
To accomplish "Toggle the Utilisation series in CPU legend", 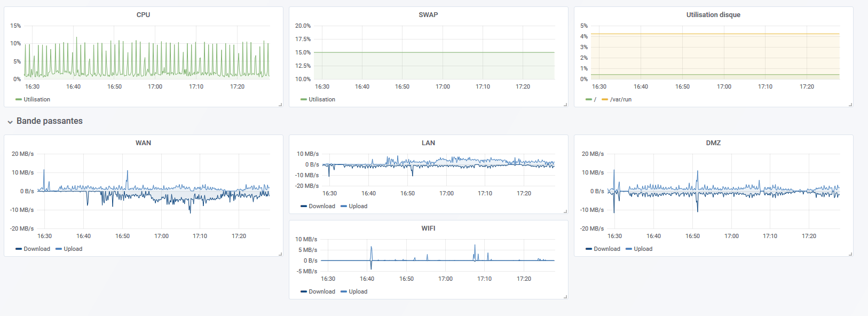I will pyautogui.click(x=37, y=99).
